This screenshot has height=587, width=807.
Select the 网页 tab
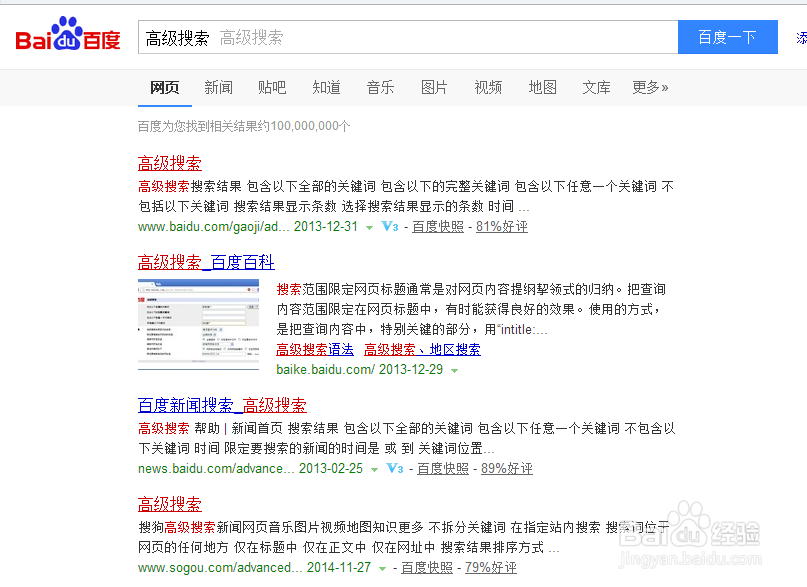tap(165, 87)
